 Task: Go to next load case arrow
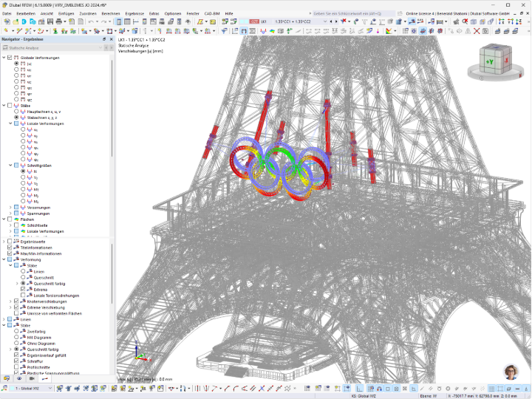click(x=336, y=21)
